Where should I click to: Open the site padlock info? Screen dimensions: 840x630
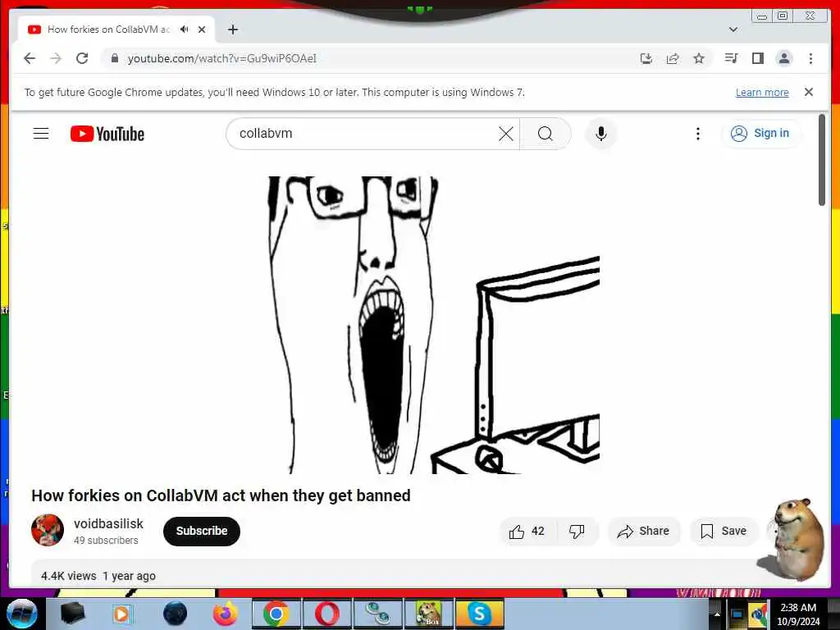coord(115,58)
